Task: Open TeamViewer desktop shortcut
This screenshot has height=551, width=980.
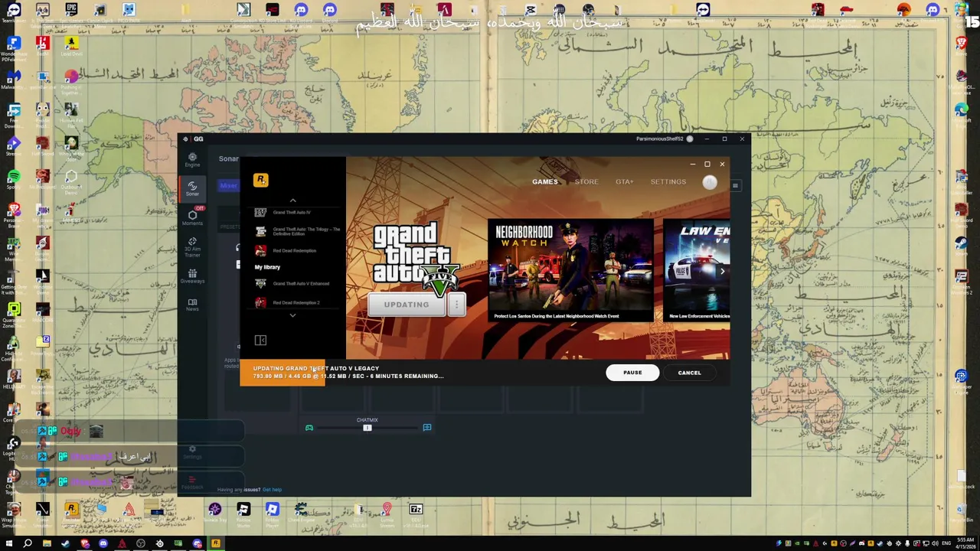Action: click(14, 15)
